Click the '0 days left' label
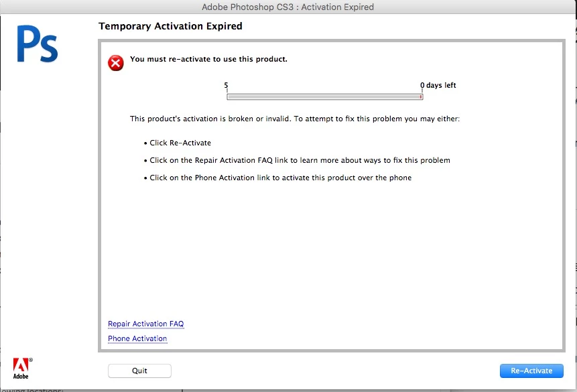The width and height of the screenshot is (577, 392). [x=438, y=85]
